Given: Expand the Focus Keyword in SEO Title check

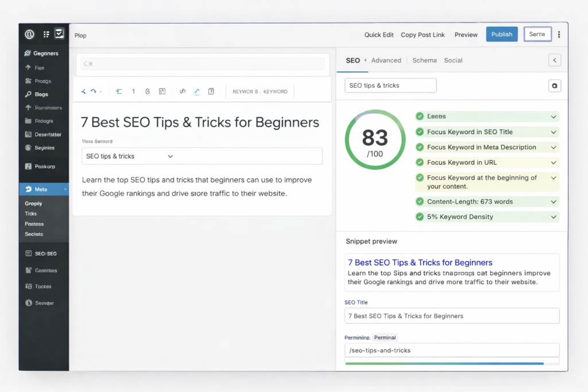Looking at the screenshot, I should 553,132.
